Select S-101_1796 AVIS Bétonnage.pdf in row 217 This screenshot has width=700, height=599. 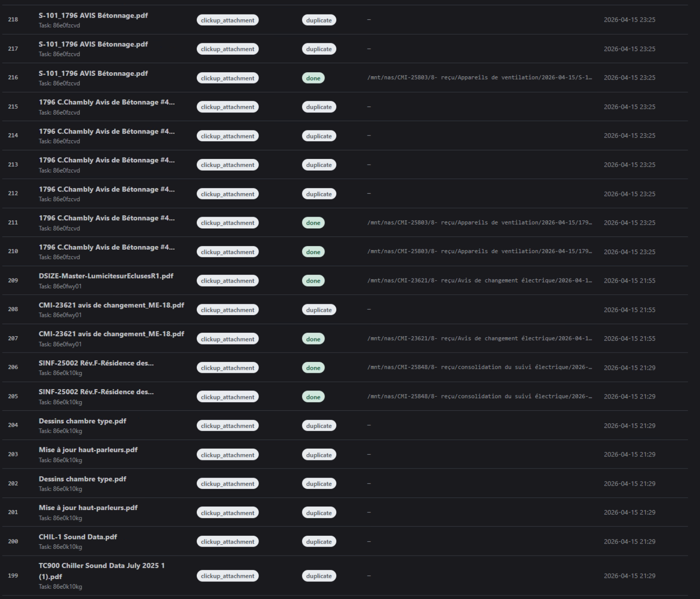point(93,44)
